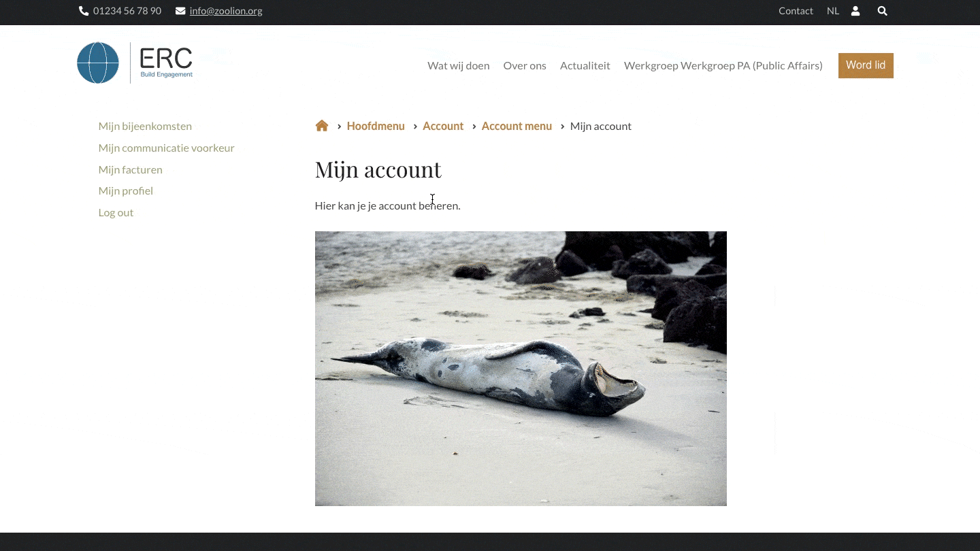Click the ERC globe logo
The height and width of the screenshot is (551, 980).
[x=99, y=63]
